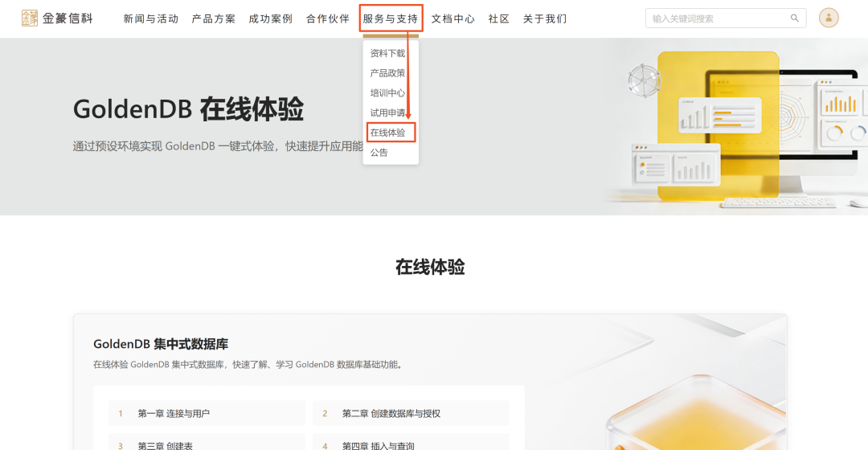Open the 文档中心 menu item
This screenshot has width=868, height=450.
(x=452, y=18)
